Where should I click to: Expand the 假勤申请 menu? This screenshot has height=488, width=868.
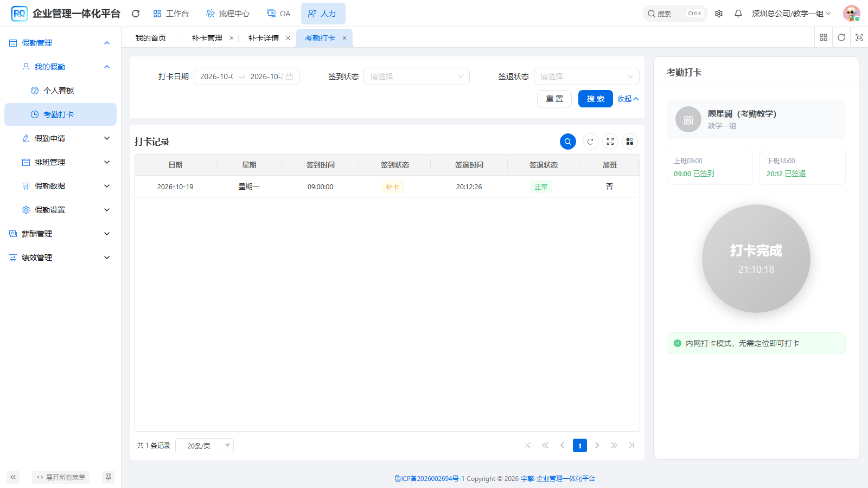[61, 138]
